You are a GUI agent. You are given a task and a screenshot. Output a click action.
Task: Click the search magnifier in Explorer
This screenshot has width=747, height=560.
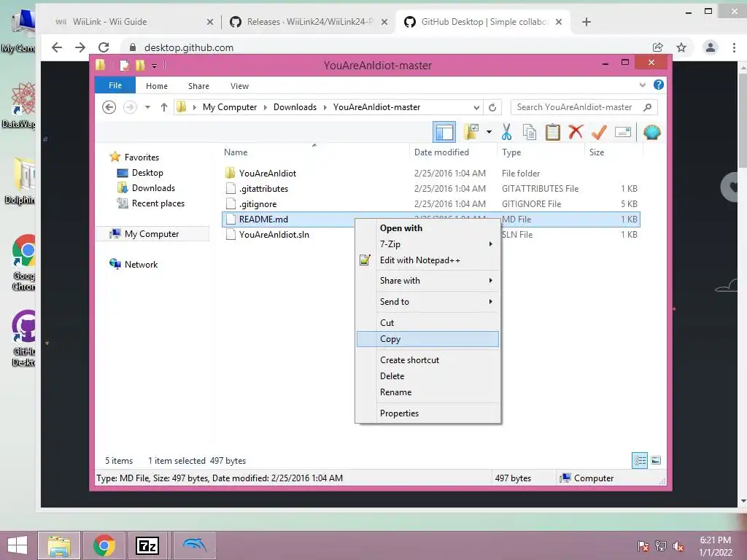648,107
